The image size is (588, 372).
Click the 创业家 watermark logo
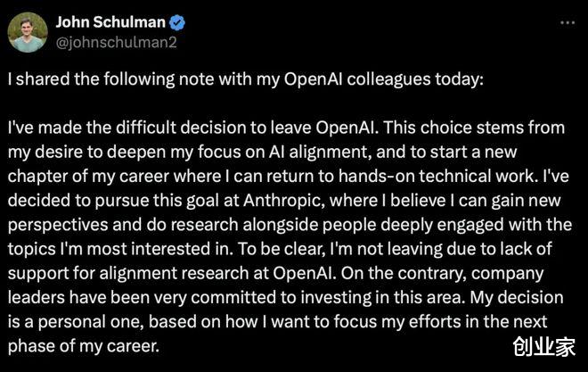point(543,346)
